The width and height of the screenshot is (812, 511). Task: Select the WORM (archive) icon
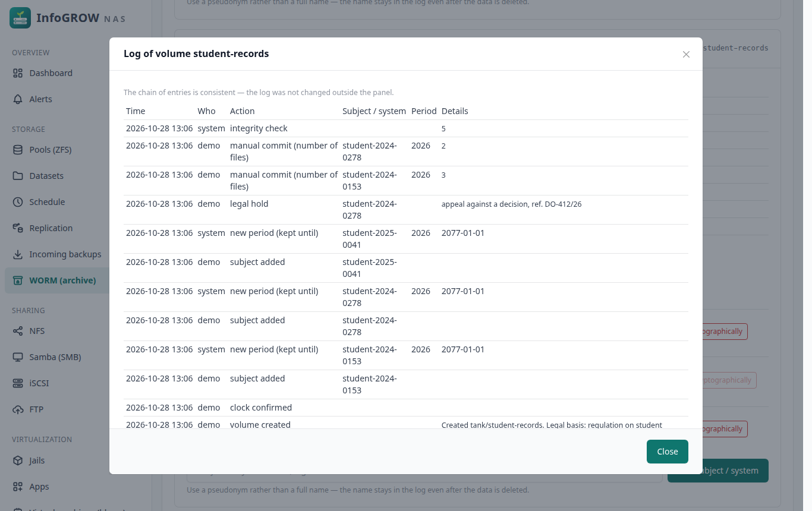click(x=18, y=280)
